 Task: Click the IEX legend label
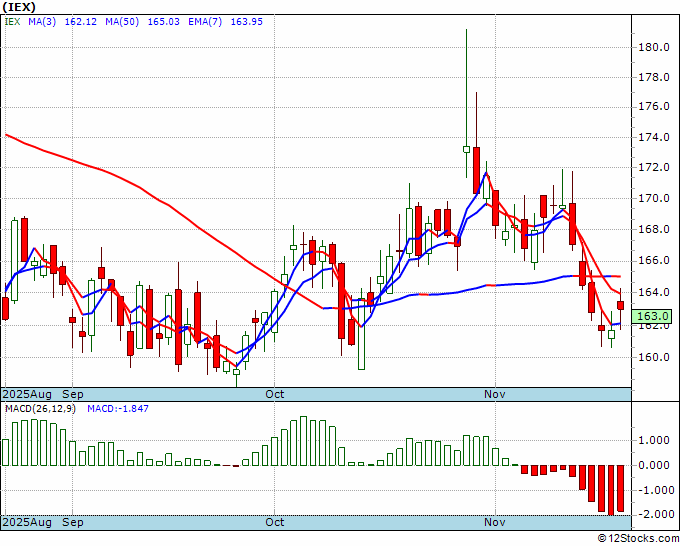12,22
